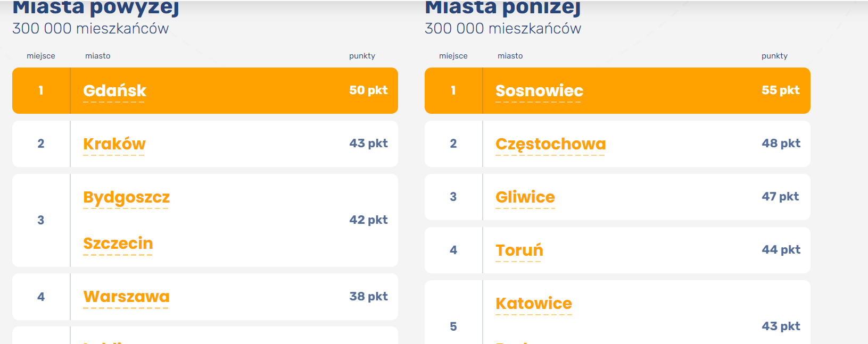Click the 44 pkt score for Toruń

[781, 250]
